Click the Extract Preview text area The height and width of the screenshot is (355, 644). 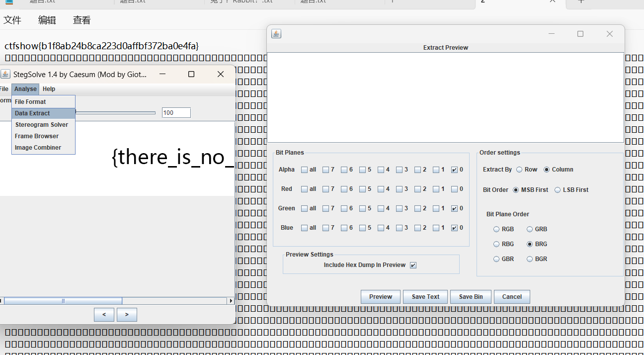pyautogui.click(x=445, y=97)
